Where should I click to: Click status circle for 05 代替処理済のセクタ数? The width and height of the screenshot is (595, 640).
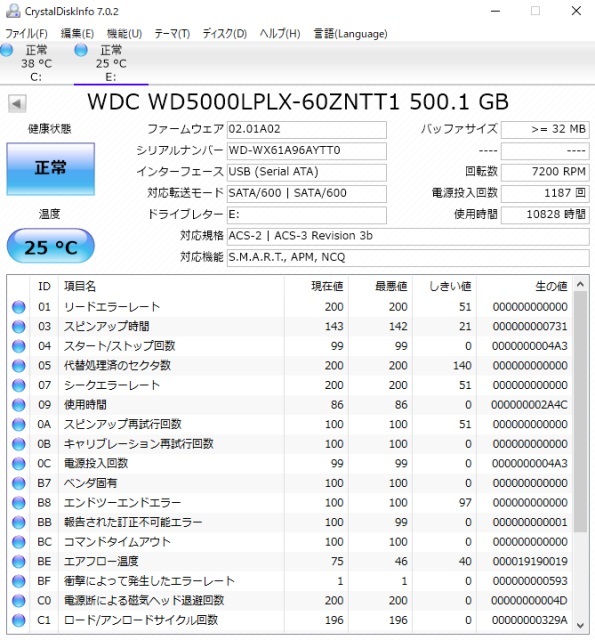pos(18,366)
